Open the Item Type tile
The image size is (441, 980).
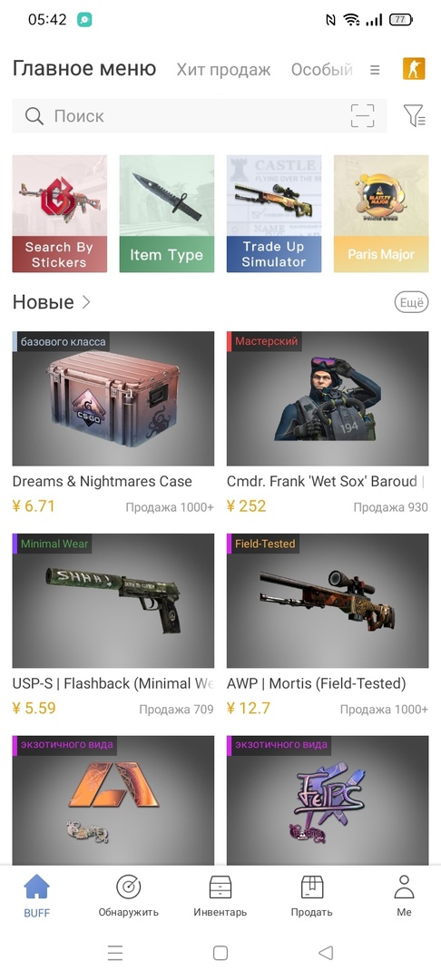[x=167, y=214]
